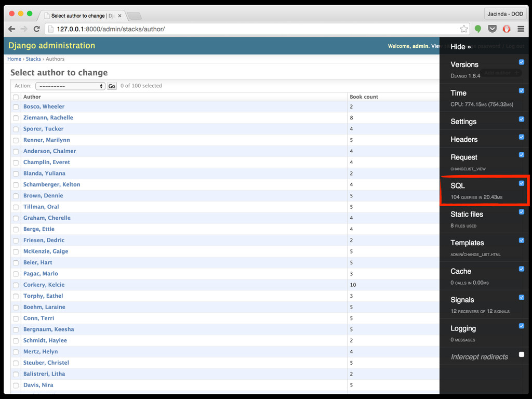
Task: Open author Tillman, Oral
Action: 41,207
